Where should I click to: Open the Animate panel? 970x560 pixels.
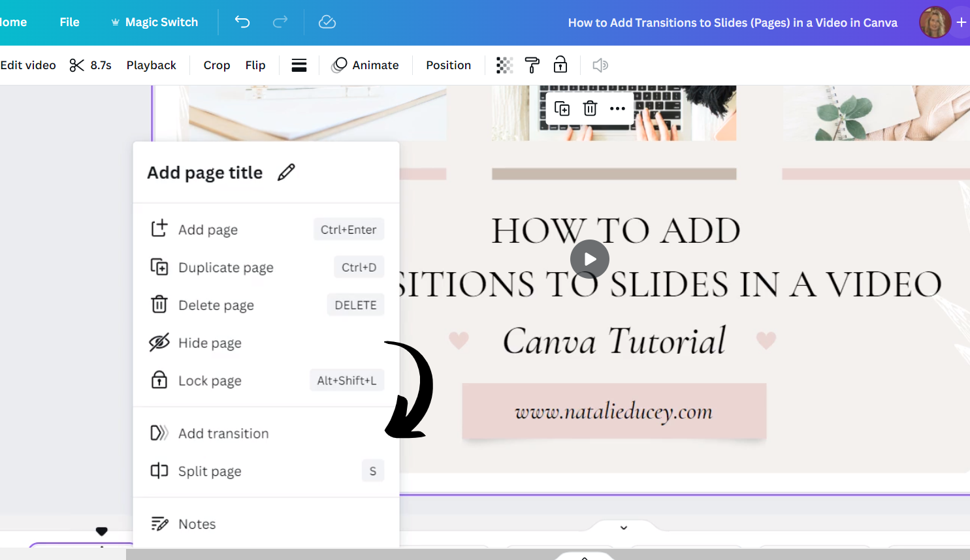pos(366,65)
